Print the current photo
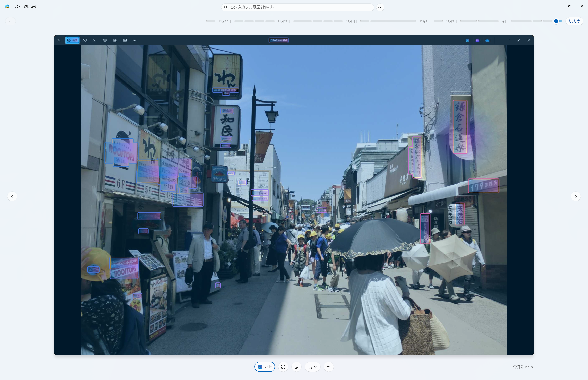This screenshot has height=380, width=588. [105, 40]
